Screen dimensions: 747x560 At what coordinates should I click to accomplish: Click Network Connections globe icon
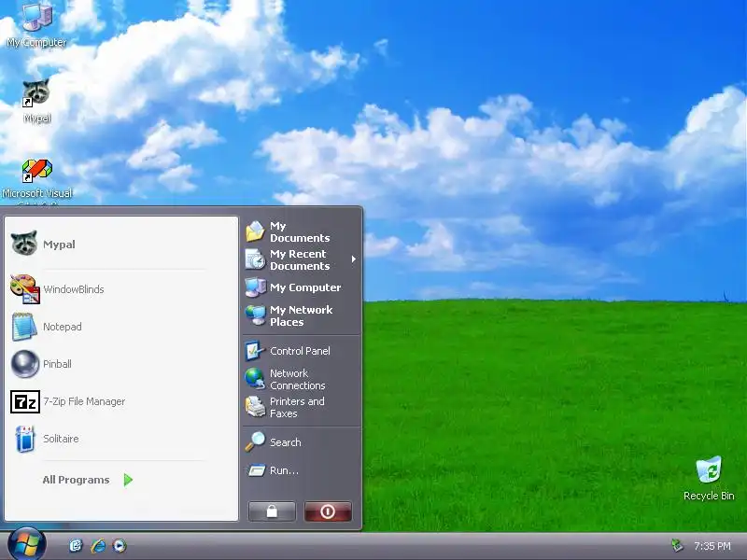click(x=255, y=379)
